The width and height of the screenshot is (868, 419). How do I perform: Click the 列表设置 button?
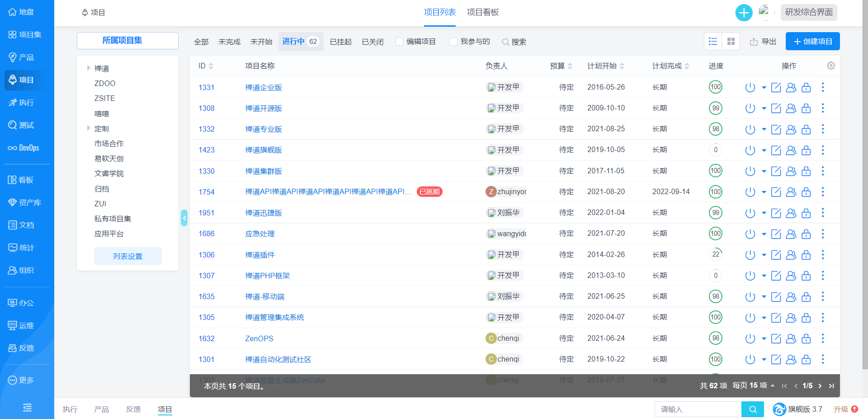pyautogui.click(x=128, y=256)
